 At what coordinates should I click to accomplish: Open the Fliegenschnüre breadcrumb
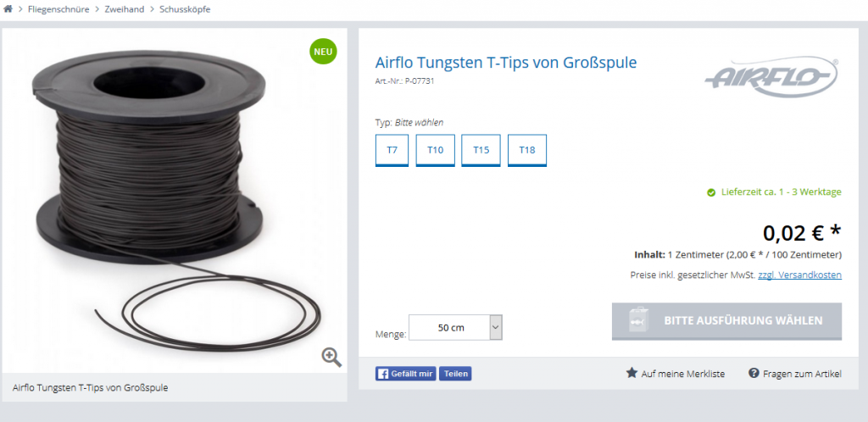(x=58, y=9)
